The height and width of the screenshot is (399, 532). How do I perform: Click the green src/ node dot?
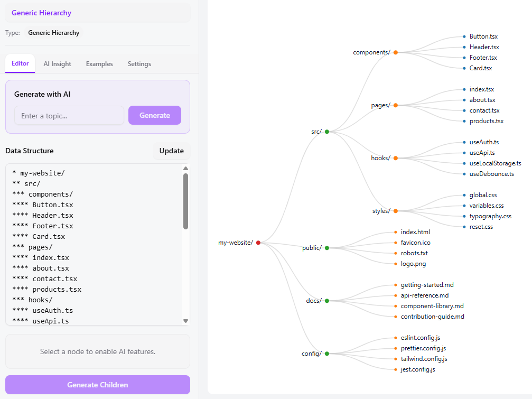point(327,132)
